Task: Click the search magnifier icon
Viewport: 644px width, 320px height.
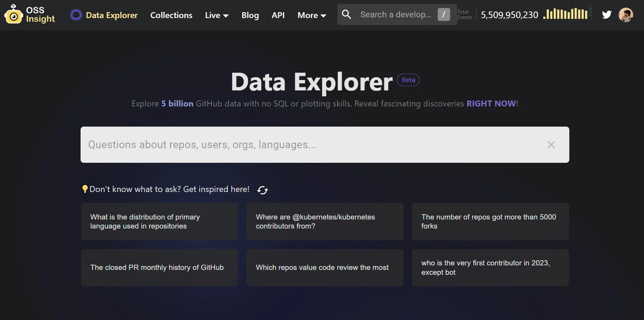Action: 346,15
